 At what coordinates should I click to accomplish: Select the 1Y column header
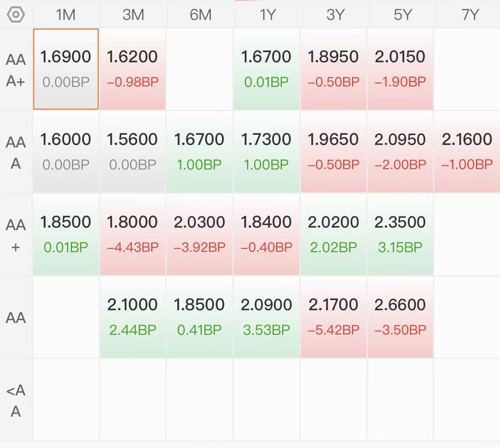pos(267,15)
